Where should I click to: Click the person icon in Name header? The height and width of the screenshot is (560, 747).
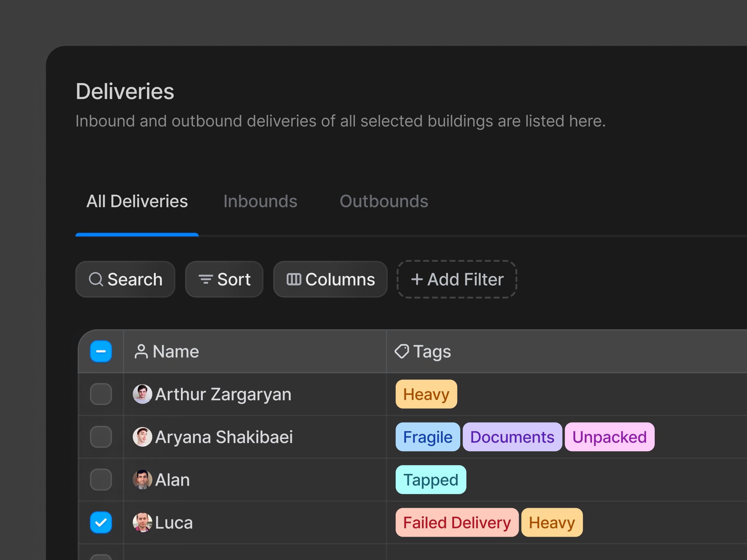click(x=141, y=352)
